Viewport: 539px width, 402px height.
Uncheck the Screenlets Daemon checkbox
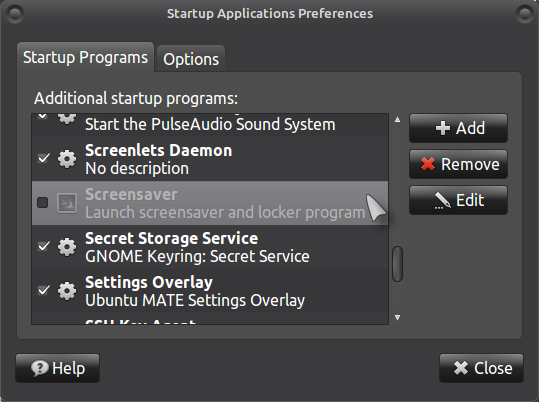(x=44, y=158)
